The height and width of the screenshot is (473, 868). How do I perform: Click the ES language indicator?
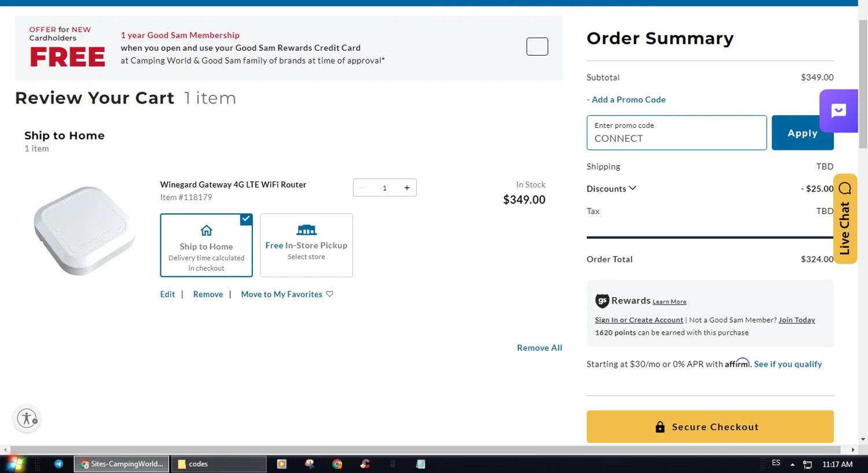point(776,463)
